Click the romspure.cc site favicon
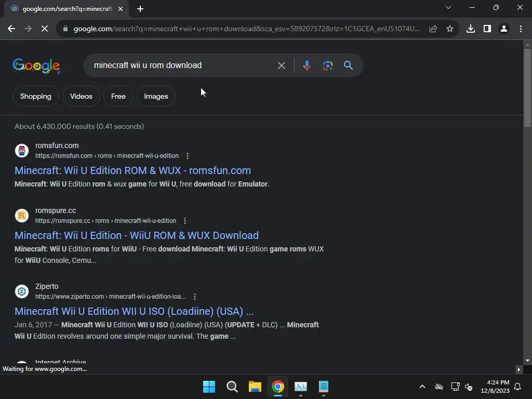This screenshot has height=399, width=532. [22, 216]
